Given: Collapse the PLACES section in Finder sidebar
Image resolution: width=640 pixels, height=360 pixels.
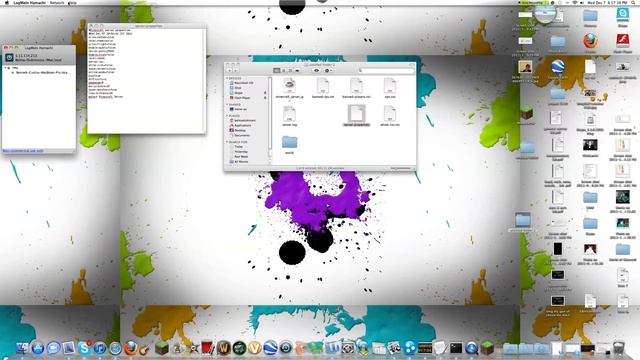Looking at the screenshot, I should coord(227,116).
